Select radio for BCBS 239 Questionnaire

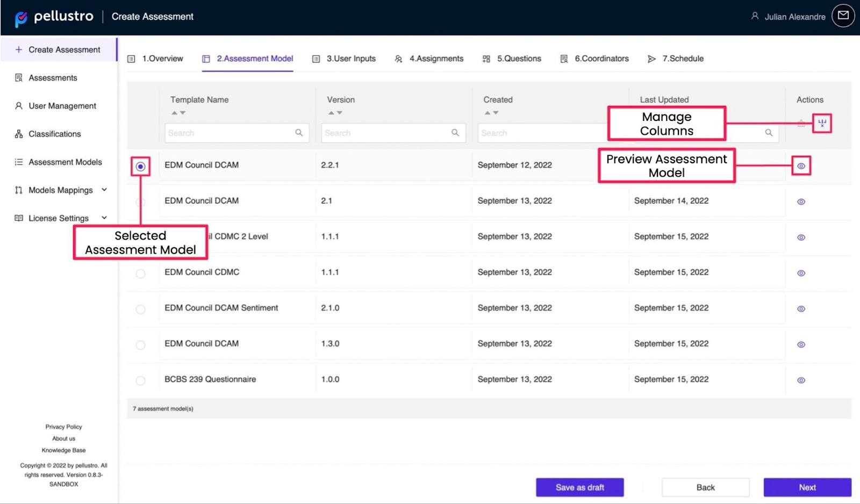[x=140, y=381]
